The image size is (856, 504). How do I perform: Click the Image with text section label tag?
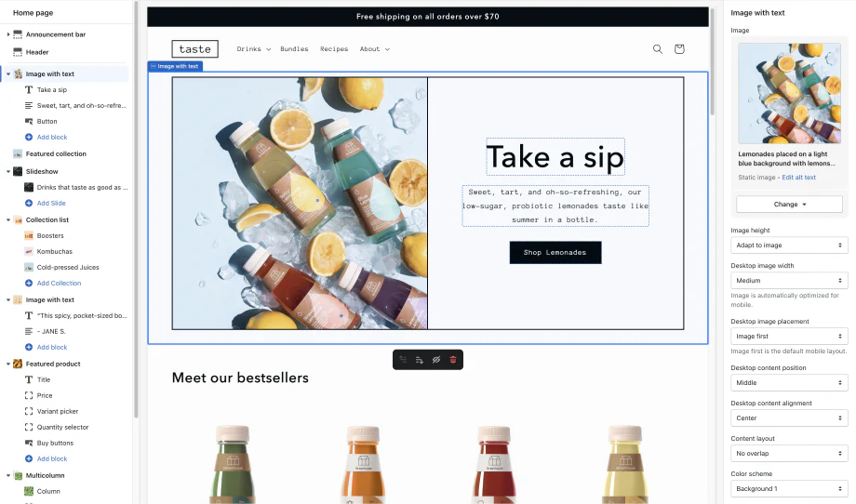[x=175, y=66]
